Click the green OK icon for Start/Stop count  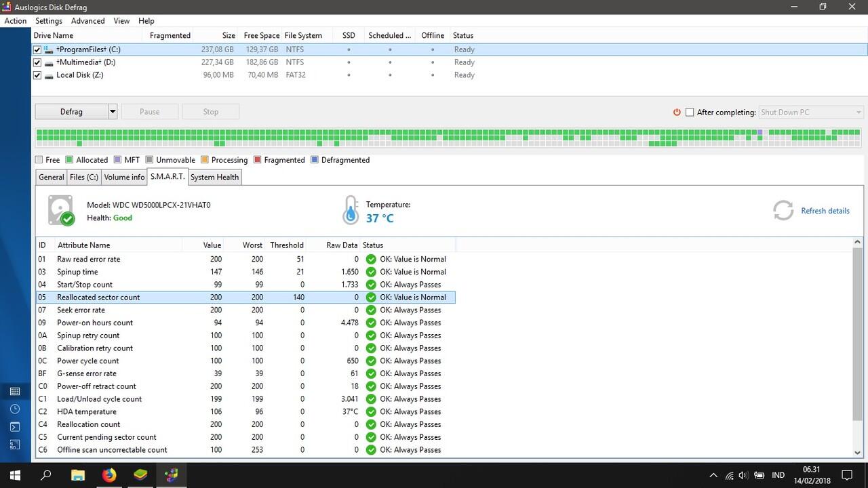371,285
